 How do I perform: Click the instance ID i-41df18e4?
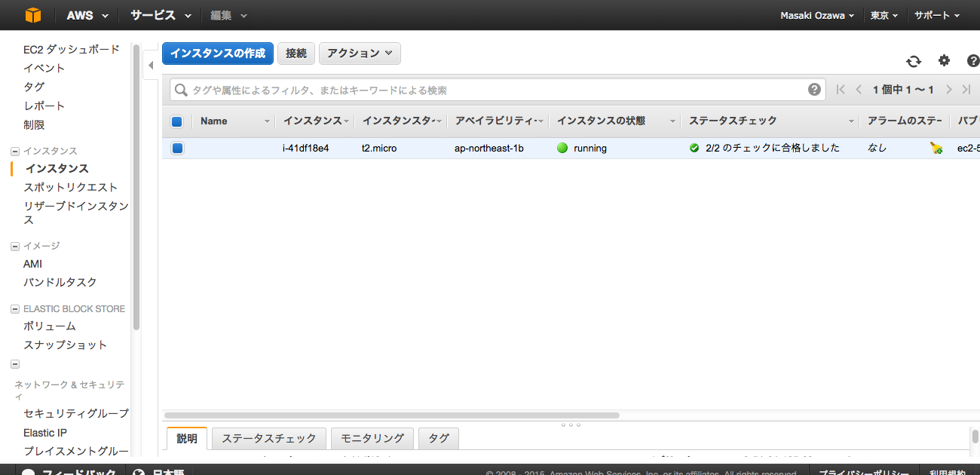(305, 149)
